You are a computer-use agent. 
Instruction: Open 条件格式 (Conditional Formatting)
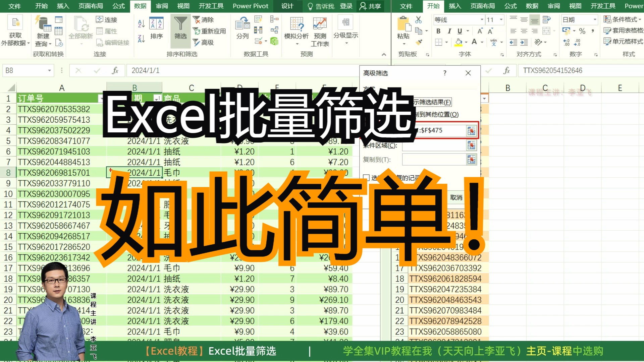(624, 19)
